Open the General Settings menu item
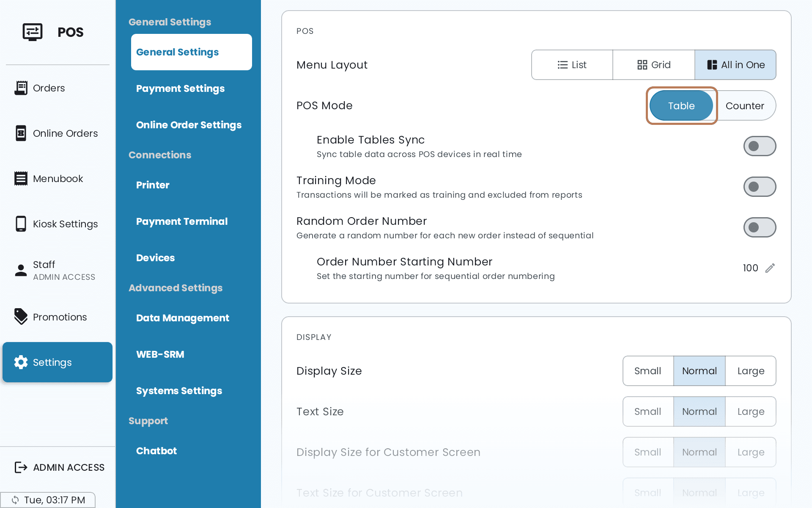Image resolution: width=812 pixels, height=508 pixels. click(192, 52)
